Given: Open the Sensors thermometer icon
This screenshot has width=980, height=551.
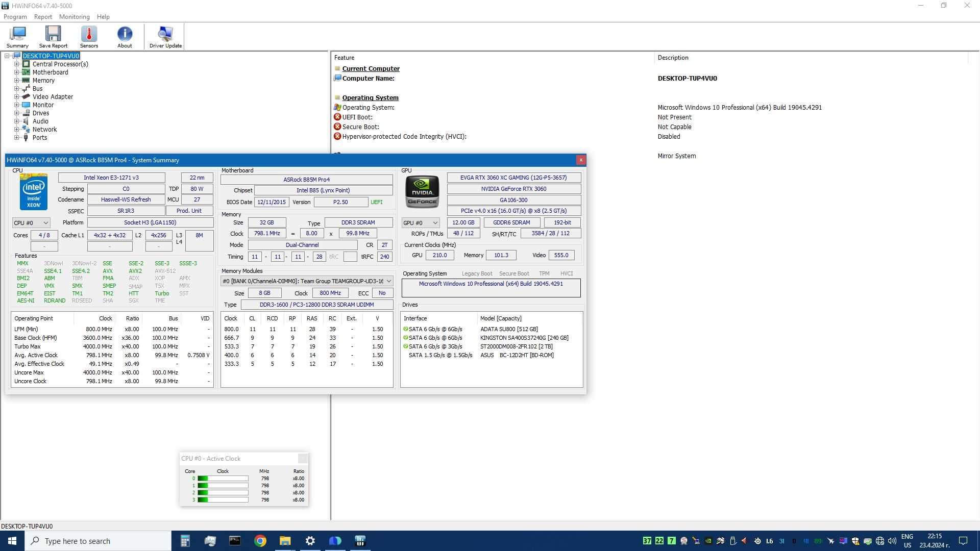Looking at the screenshot, I should coord(89,37).
